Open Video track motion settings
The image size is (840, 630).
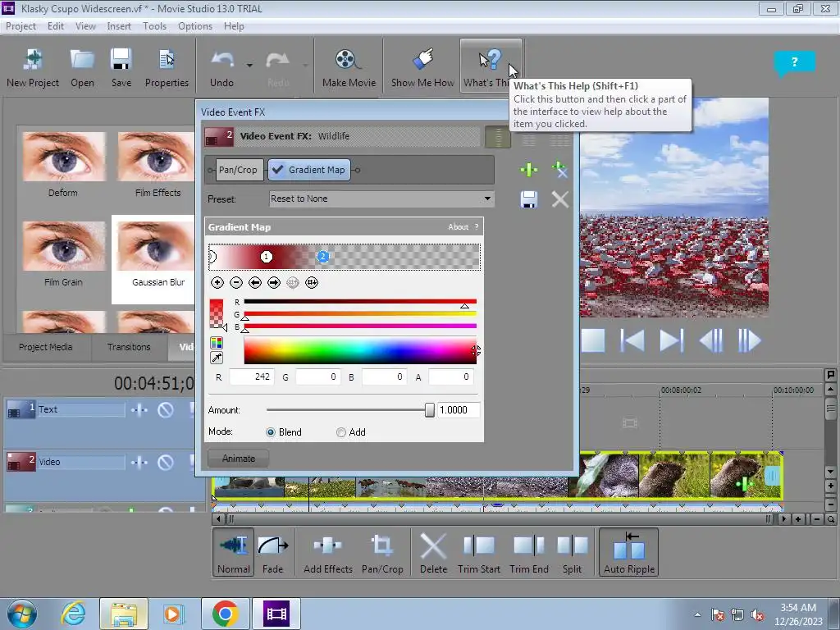tap(139, 463)
